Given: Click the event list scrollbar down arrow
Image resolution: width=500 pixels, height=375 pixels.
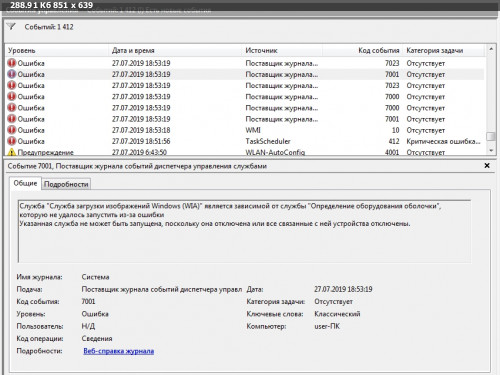Looking at the screenshot, I should click(491, 151).
